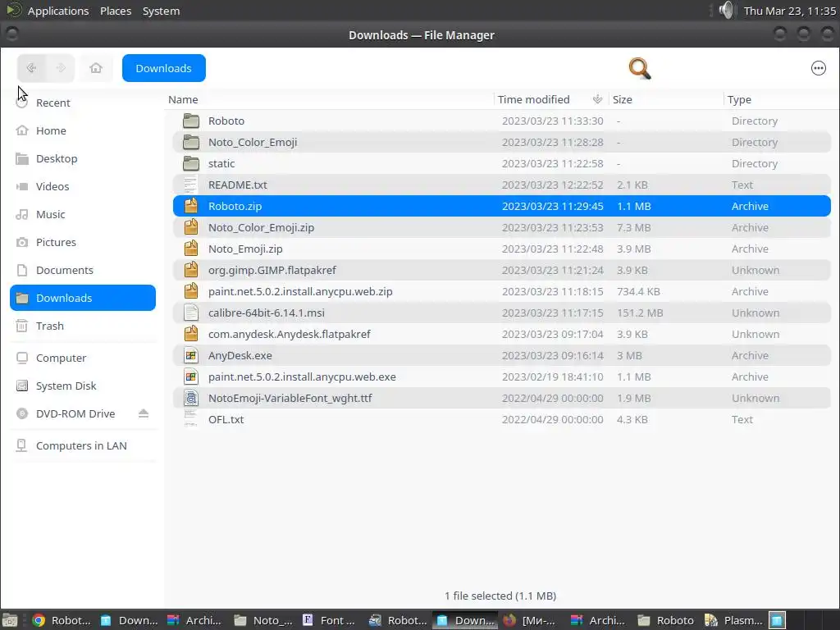Click the AnyDesk.exe file icon
Viewport: 840px width, 630px height.
click(190, 355)
